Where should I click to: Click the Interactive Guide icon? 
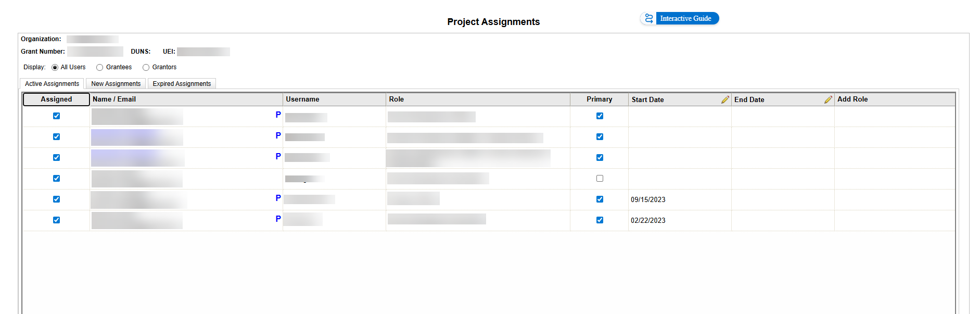648,18
